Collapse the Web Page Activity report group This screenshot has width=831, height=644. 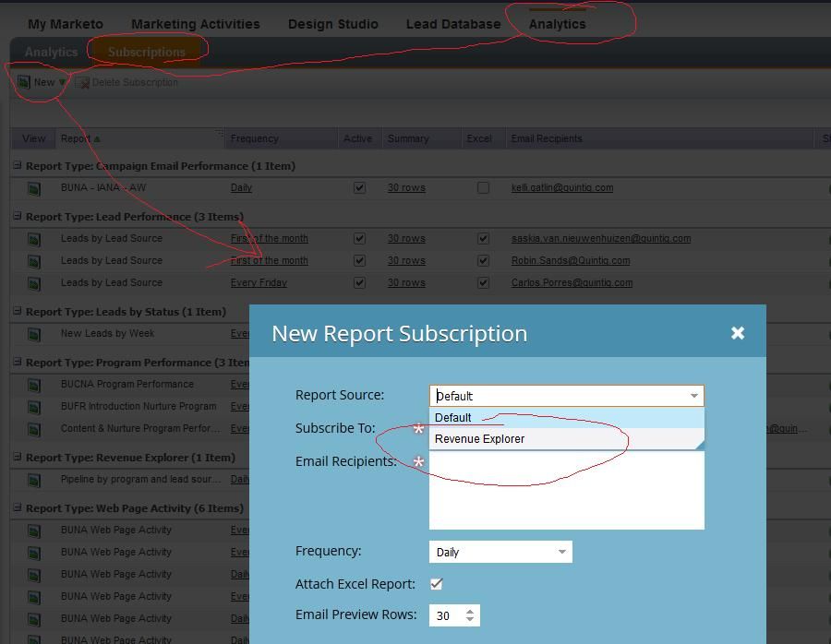[x=18, y=508]
